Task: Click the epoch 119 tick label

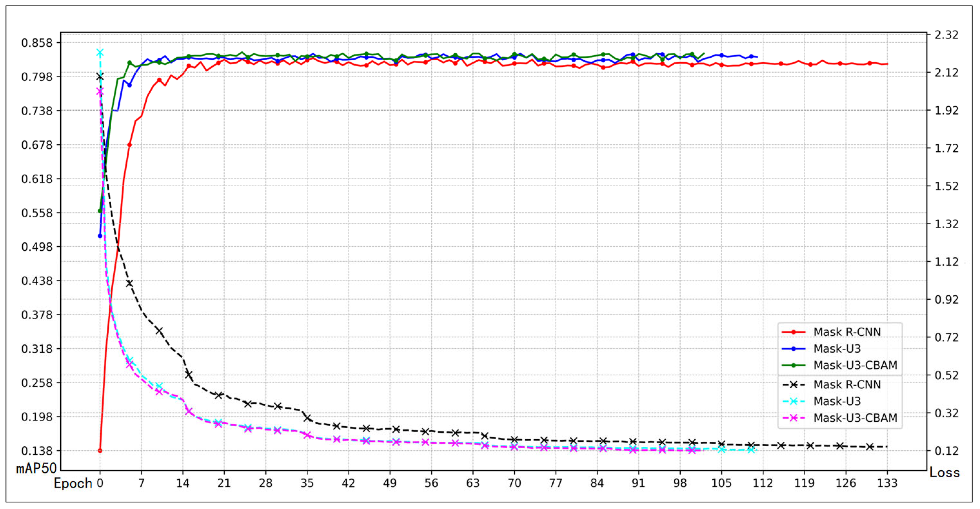Action: coord(805,483)
